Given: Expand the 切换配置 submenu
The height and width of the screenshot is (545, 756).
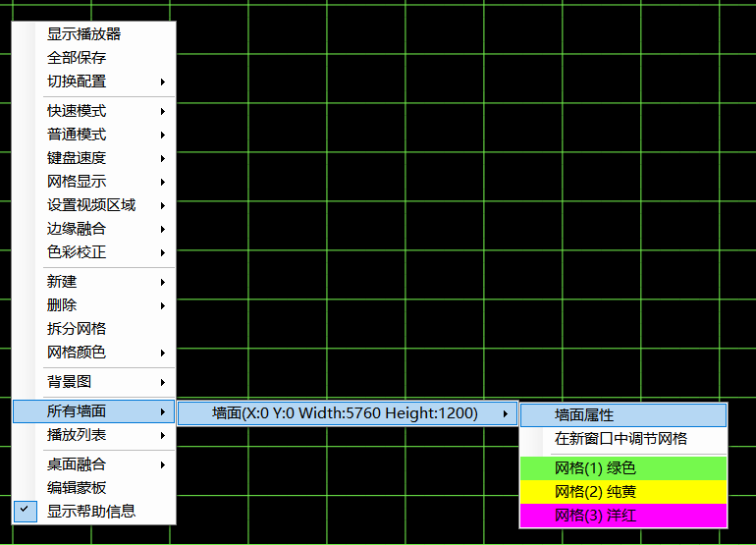Looking at the screenshot, I should (77, 82).
